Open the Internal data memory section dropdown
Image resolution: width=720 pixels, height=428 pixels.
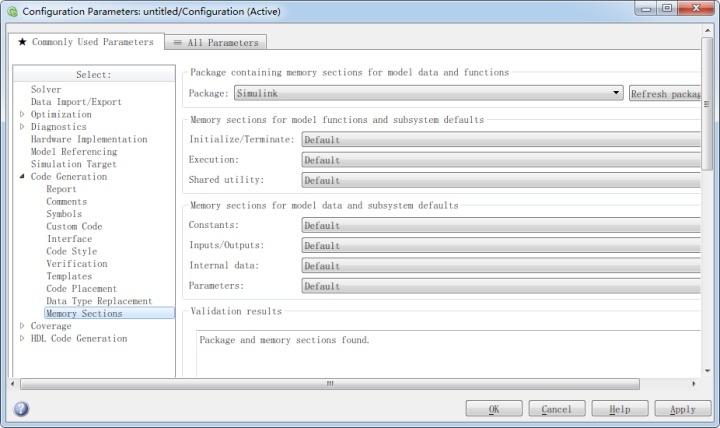coord(501,266)
